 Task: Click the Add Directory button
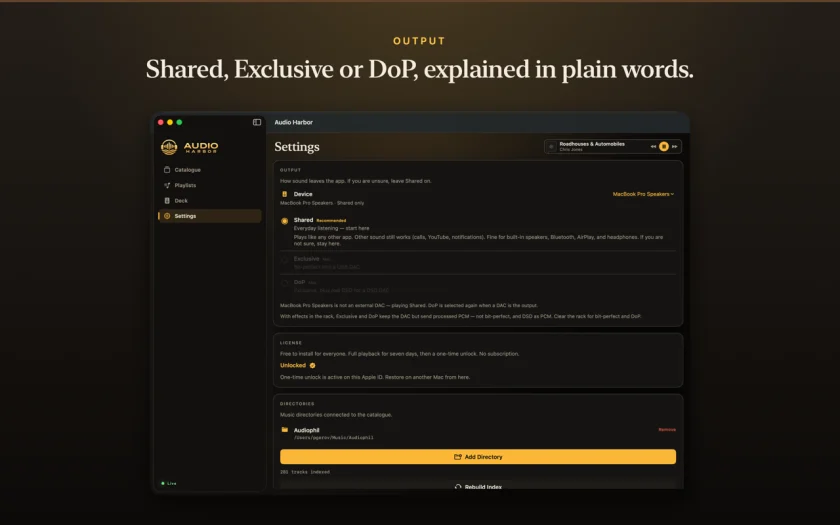[478, 456]
